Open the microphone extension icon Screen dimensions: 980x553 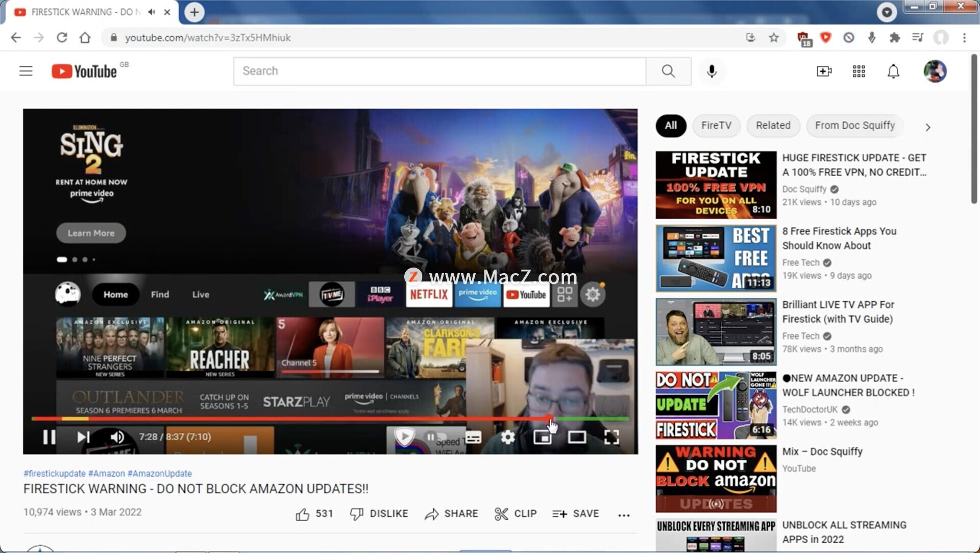tap(871, 38)
